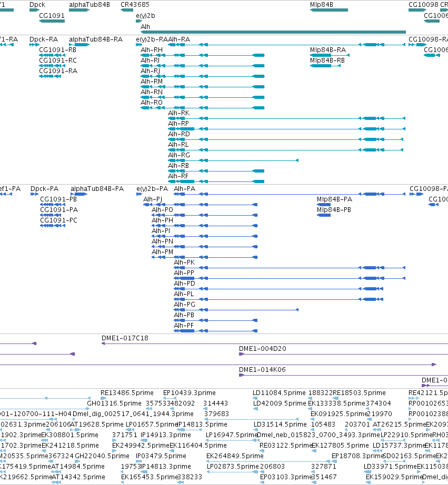The height and width of the screenshot is (485, 448).
Task: Open the Alh-RD transcript label
Action: pyautogui.click(x=179, y=134)
